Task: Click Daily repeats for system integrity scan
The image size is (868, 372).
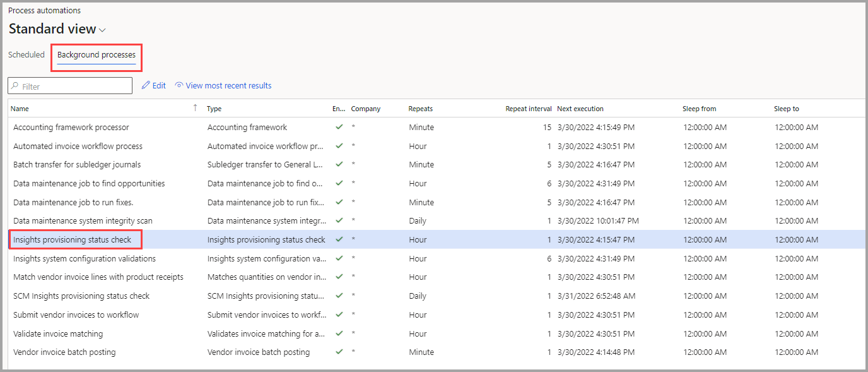Action: 418,220
